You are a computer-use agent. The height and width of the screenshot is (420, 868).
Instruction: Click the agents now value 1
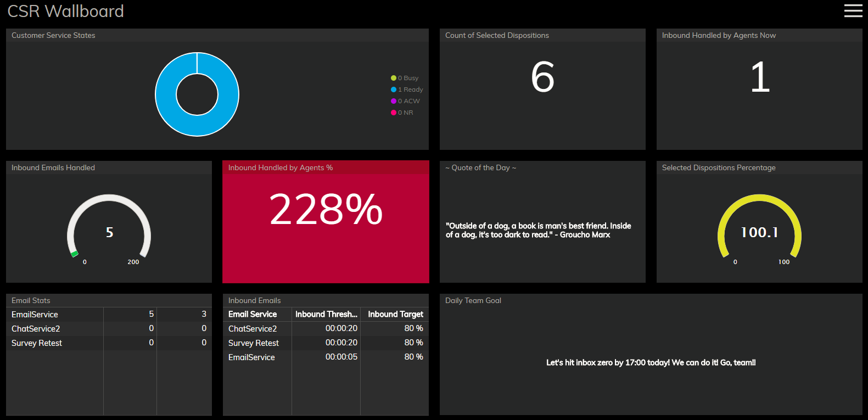point(760,77)
